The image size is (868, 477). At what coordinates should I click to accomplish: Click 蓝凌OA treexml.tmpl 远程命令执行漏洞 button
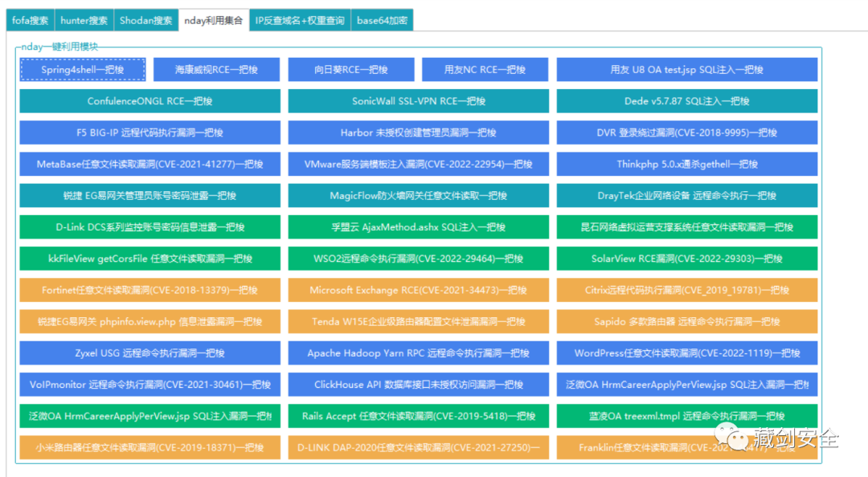tap(687, 417)
